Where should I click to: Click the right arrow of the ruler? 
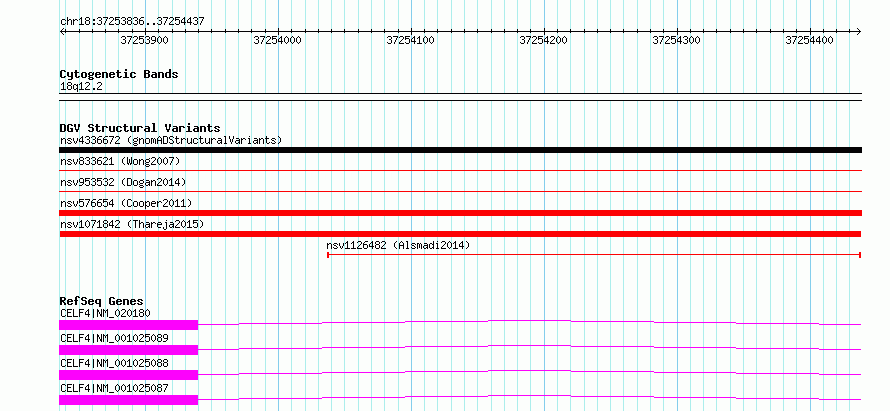pos(858,31)
